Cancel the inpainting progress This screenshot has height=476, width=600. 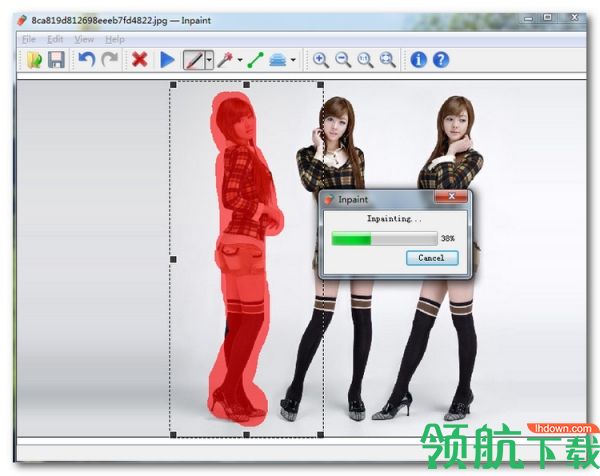(432, 258)
